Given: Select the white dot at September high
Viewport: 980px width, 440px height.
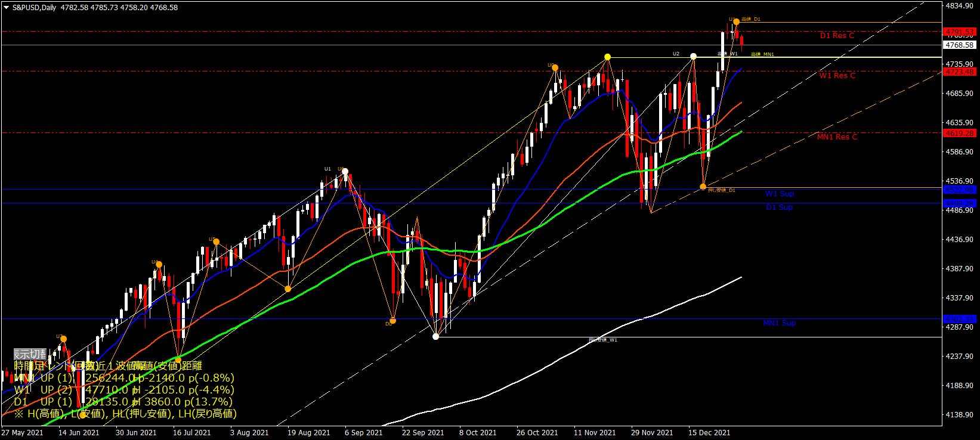Looking at the screenshot, I should [x=345, y=172].
